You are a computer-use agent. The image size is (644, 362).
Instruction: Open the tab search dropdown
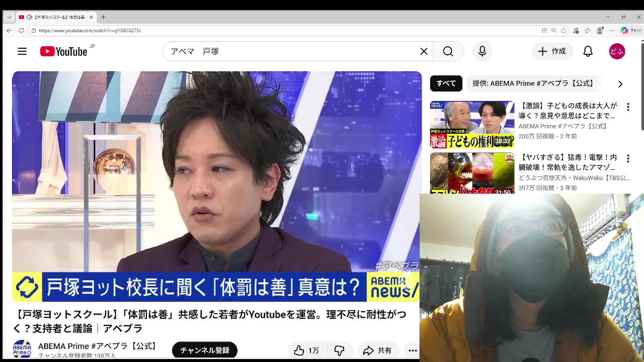click(x=9, y=17)
